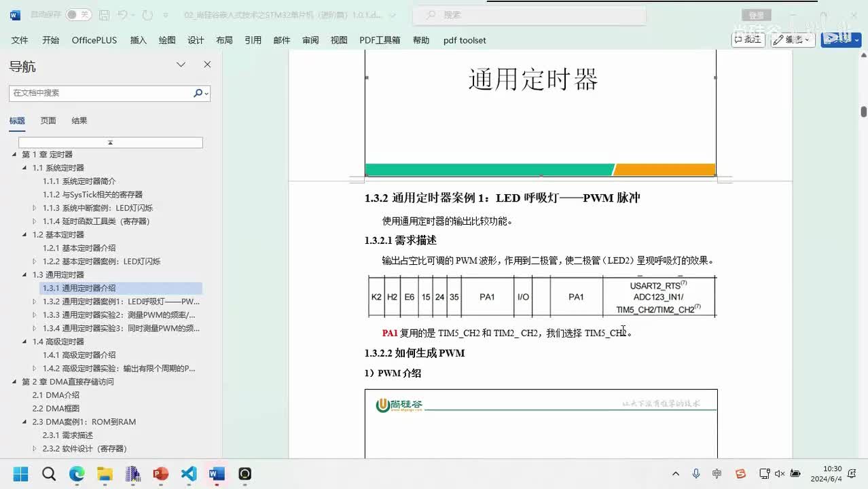Click the Redo icon in the title bar
Image resolution: width=868 pixels, height=489 pixels.
click(147, 14)
